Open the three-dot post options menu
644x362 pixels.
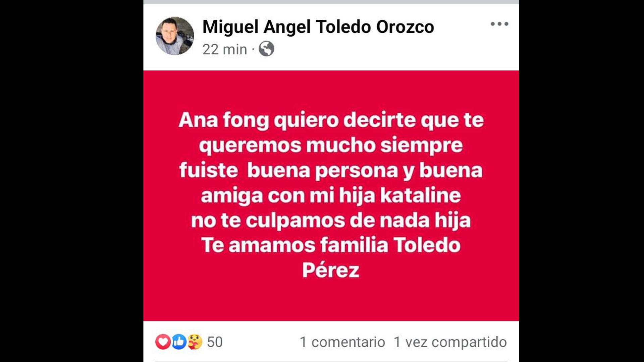click(499, 24)
